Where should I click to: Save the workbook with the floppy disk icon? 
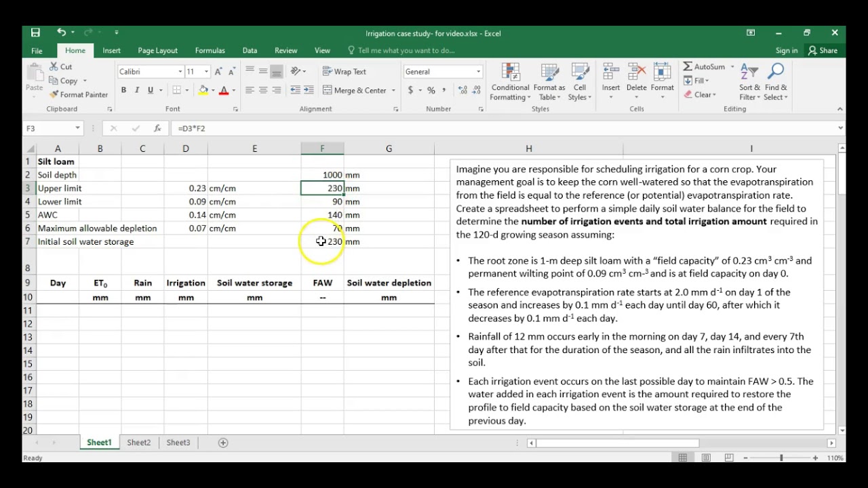(x=35, y=33)
